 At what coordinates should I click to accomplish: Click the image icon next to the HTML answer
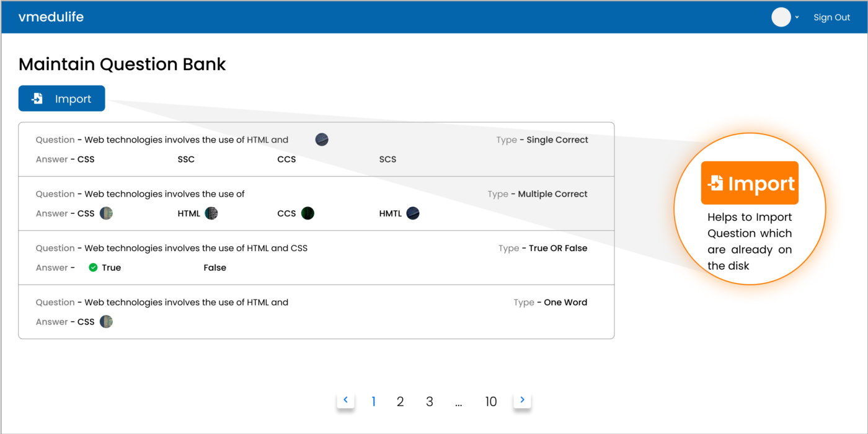[x=211, y=213]
